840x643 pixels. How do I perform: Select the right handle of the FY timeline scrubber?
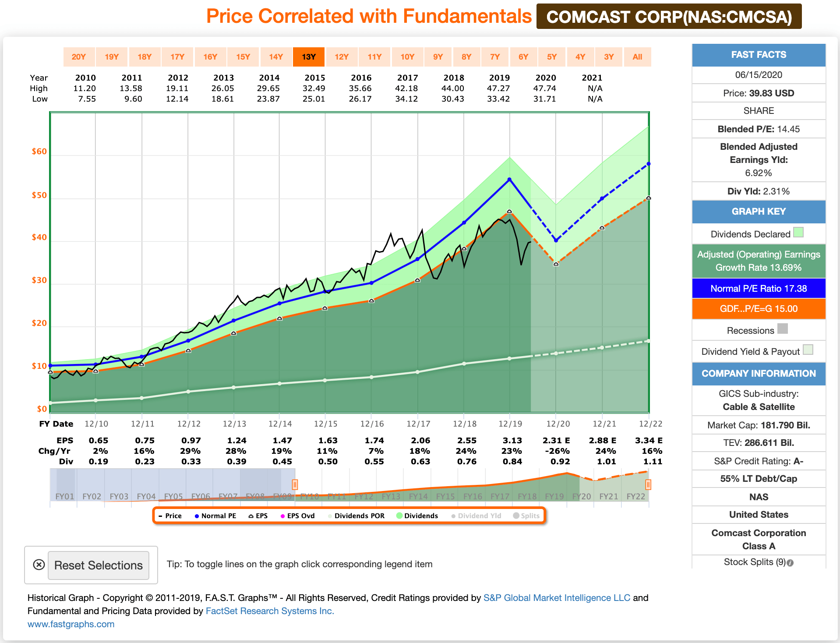649,484
